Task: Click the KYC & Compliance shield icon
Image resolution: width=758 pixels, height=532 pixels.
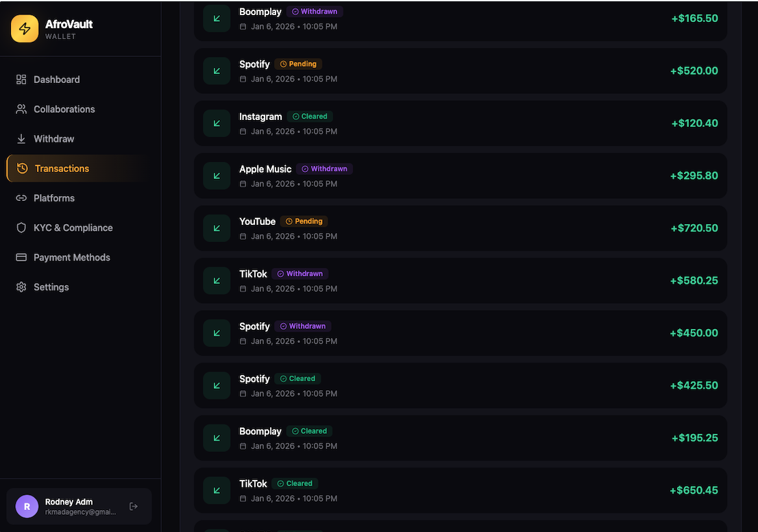Action: pyautogui.click(x=21, y=228)
